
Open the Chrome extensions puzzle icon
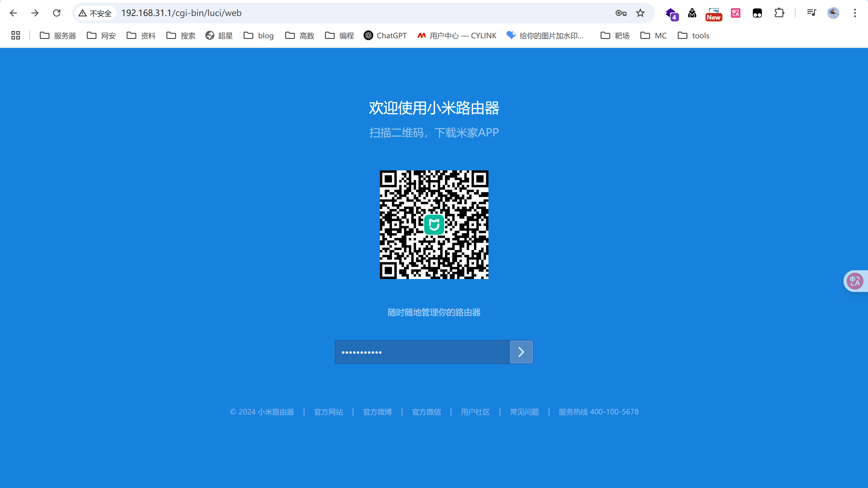click(x=779, y=13)
